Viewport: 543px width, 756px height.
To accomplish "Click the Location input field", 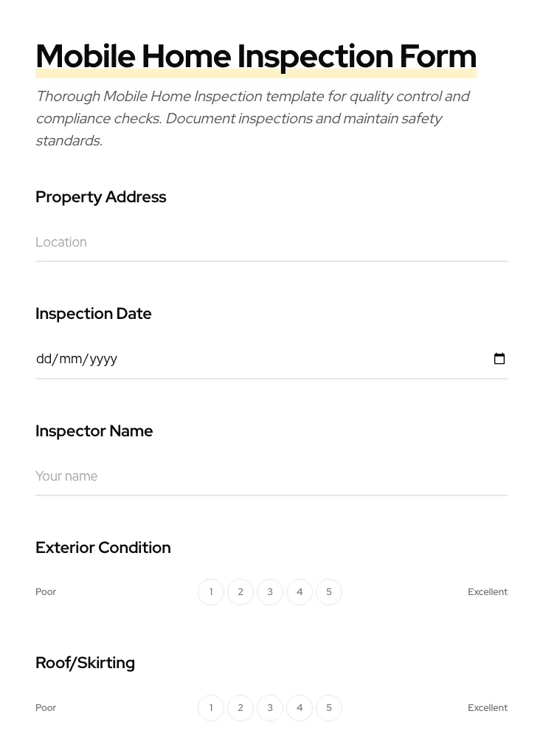I will (x=271, y=242).
